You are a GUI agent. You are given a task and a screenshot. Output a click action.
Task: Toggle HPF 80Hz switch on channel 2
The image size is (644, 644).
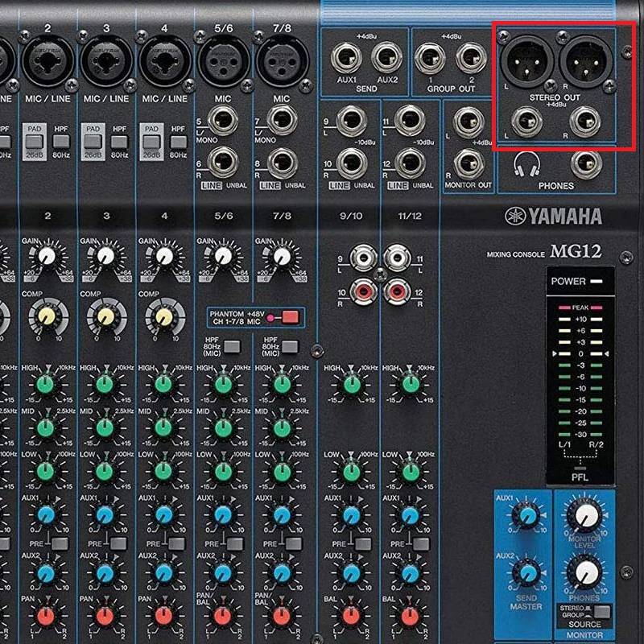click(61, 142)
